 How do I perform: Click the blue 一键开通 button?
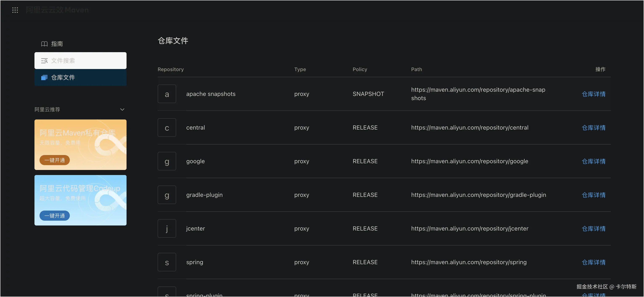pos(54,216)
